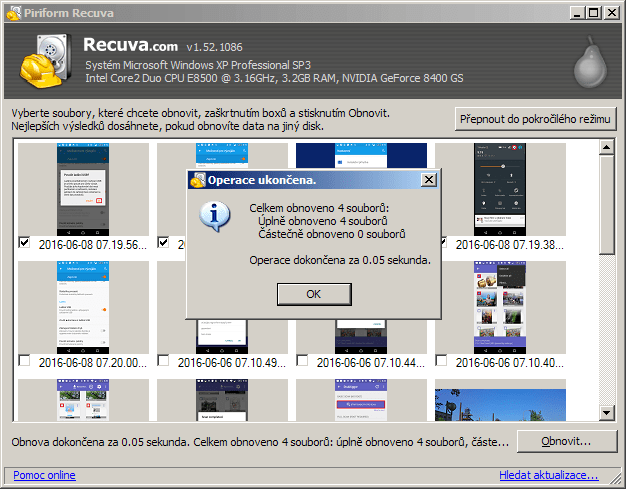
Task: Click the Recuva hard drive helmet logo
Action: click(x=46, y=61)
